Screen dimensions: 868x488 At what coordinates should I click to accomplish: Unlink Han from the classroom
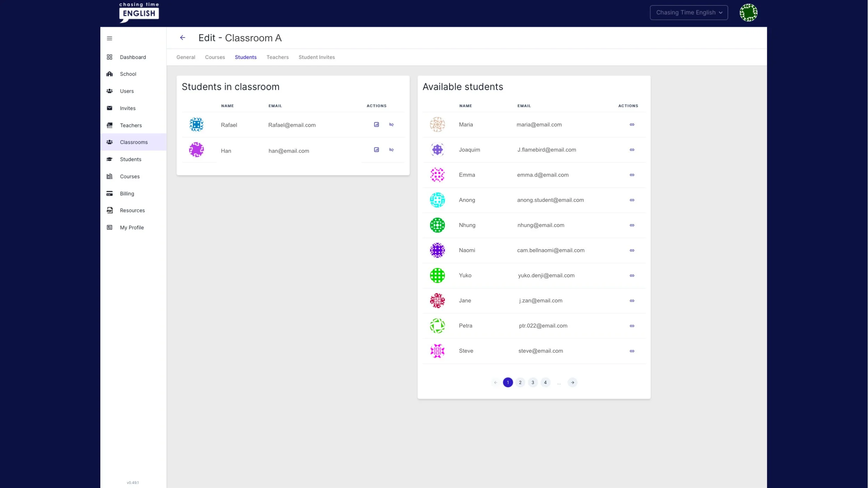391,150
